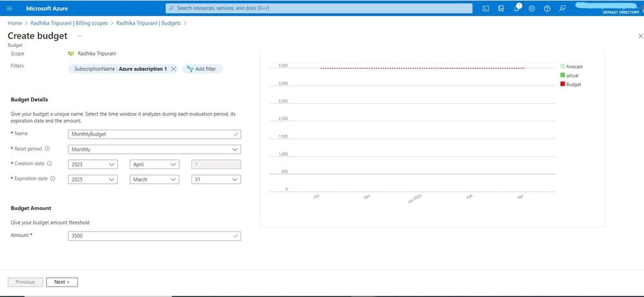Open the notifications bell
Screen dimensions: 644x297
(516, 8)
